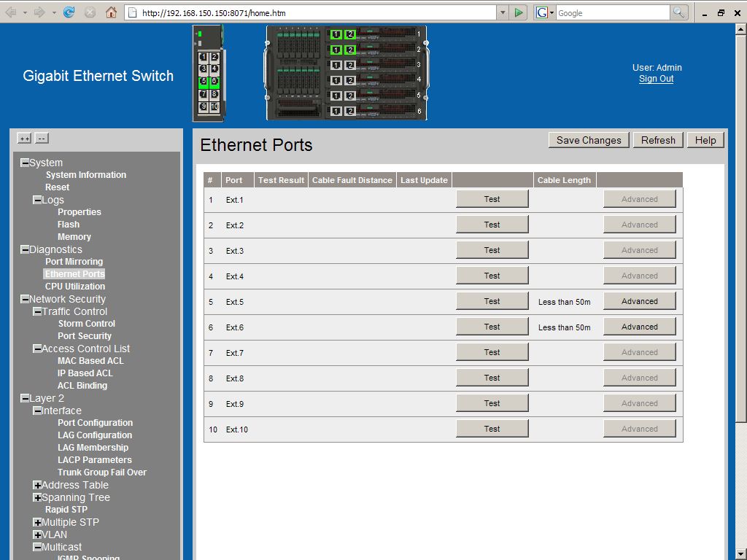
Task: Click the collapse-all '--' tree icon
Action: [42, 139]
